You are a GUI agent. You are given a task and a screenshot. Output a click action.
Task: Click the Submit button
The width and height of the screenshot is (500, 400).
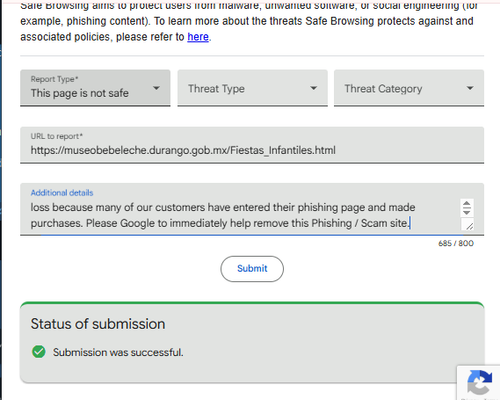pos(252,269)
